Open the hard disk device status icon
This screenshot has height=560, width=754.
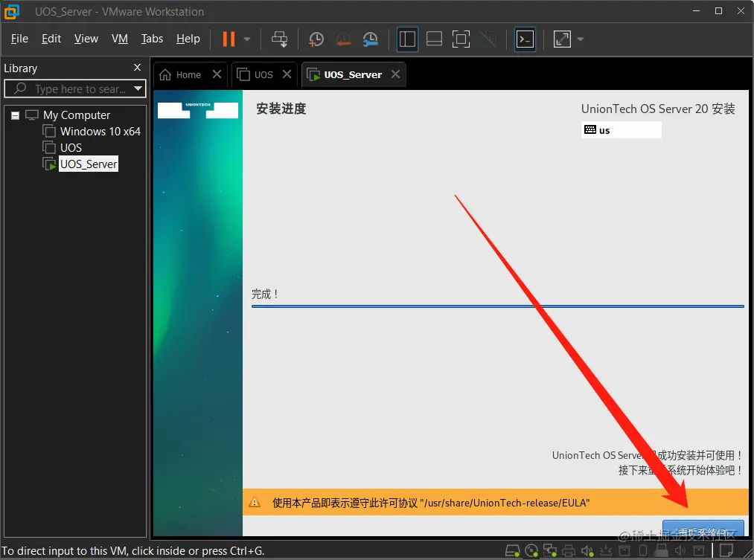[x=511, y=550]
